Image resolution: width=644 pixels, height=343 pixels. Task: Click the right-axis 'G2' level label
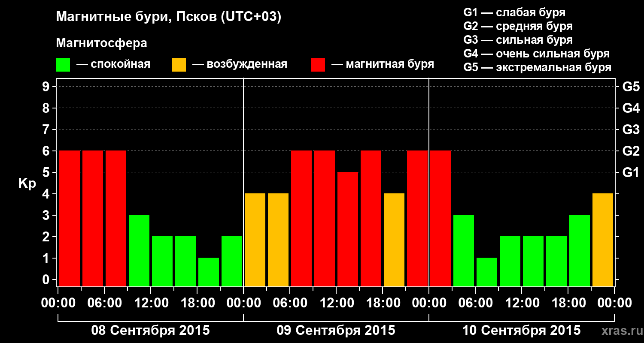coord(631,151)
